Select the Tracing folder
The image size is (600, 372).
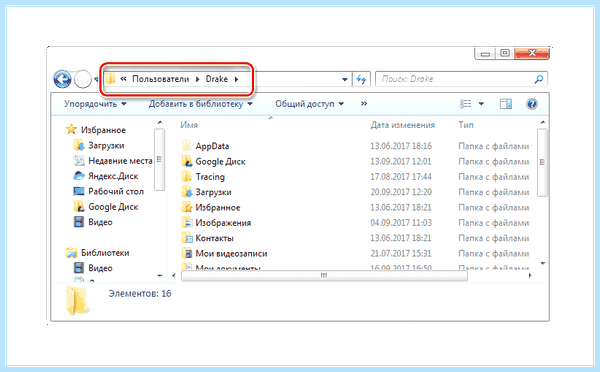[210, 177]
